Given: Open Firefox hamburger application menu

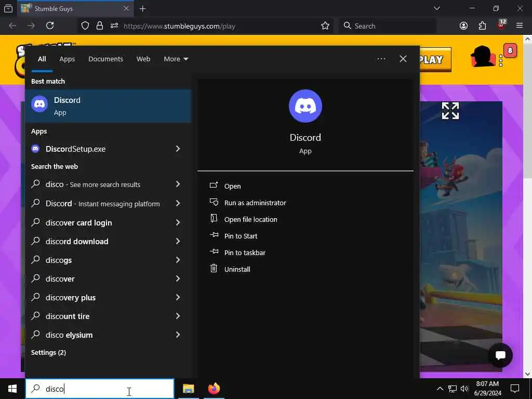Looking at the screenshot, I should [520, 26].
